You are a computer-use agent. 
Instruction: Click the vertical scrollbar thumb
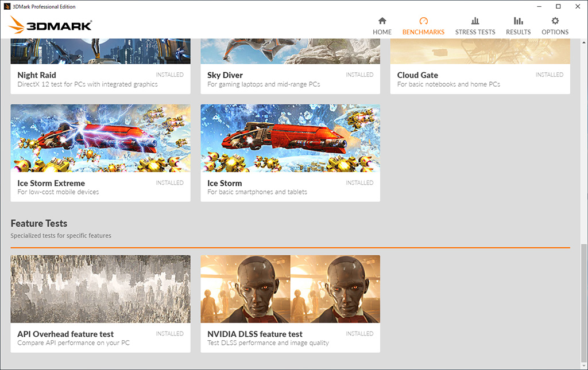pyautogui.click(x=583, y=302)
